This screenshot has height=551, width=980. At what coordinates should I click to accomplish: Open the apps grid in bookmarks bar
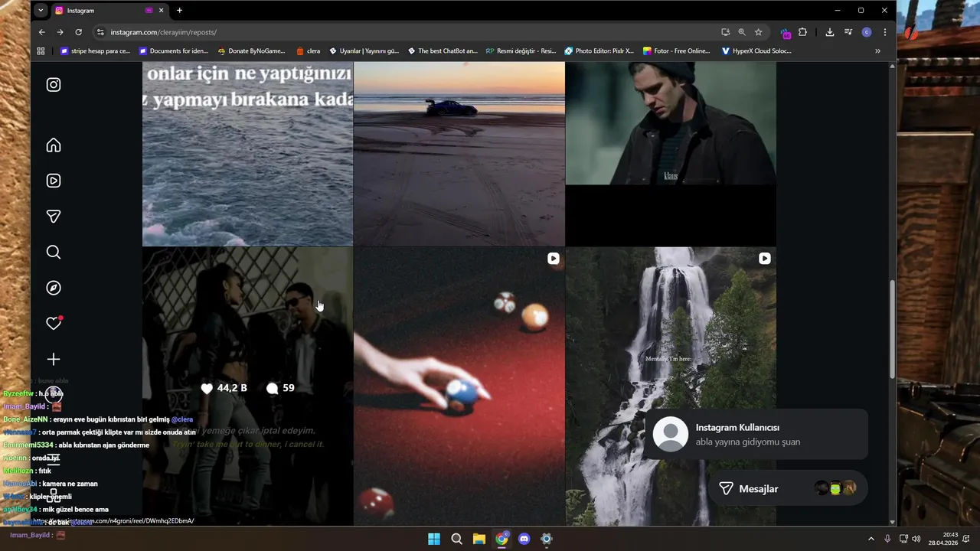41,51
